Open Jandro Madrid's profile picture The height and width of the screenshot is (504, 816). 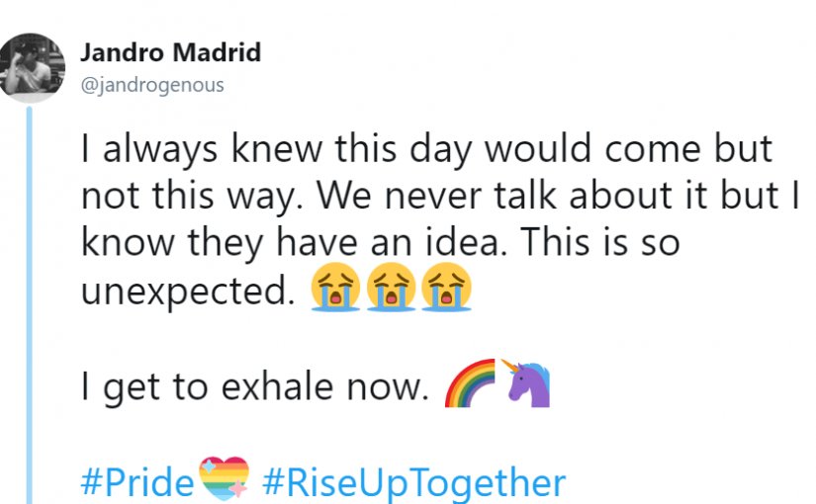(32, 67)
